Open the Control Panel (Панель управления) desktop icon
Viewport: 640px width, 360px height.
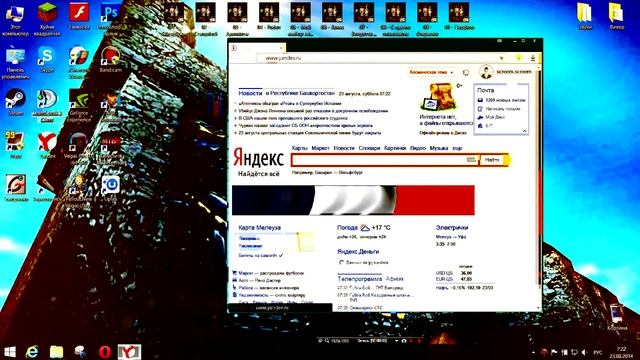(15, 62)
